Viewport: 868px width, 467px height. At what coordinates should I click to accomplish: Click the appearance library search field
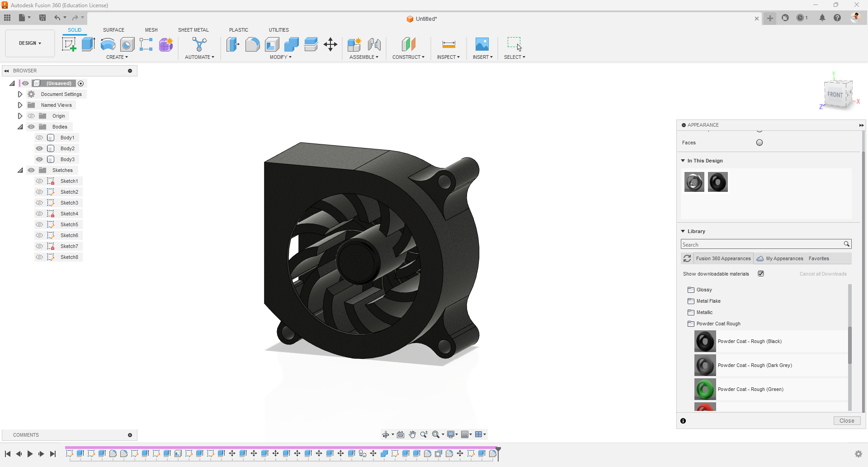point(762,244)
